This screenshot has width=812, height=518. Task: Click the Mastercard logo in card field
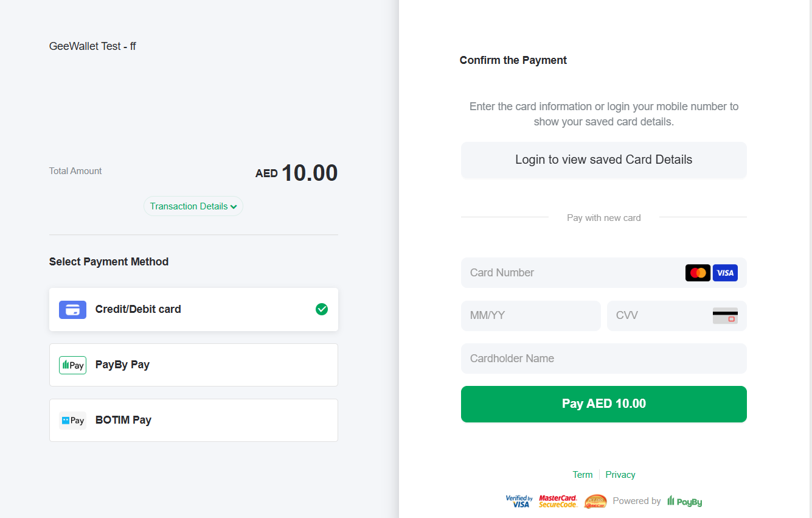[698, 273]
